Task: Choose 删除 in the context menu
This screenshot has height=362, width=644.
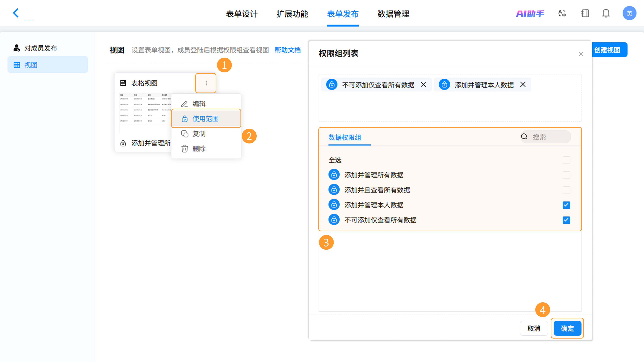Action: [x=199, y=149]
